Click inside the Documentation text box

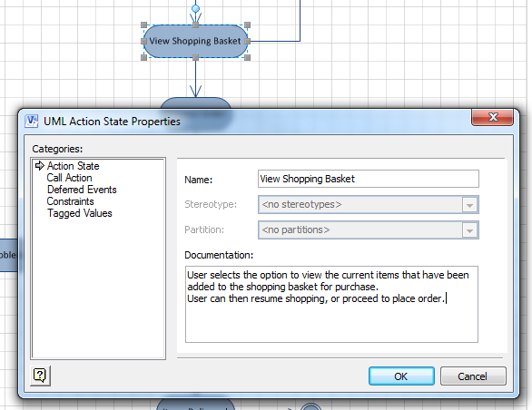point(331,304)
